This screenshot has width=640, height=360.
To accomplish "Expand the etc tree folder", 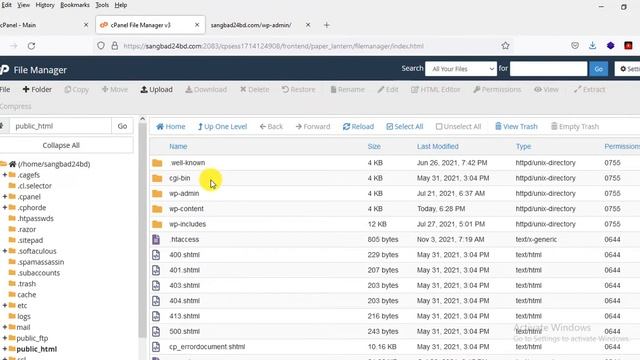I will pos(4,305).
